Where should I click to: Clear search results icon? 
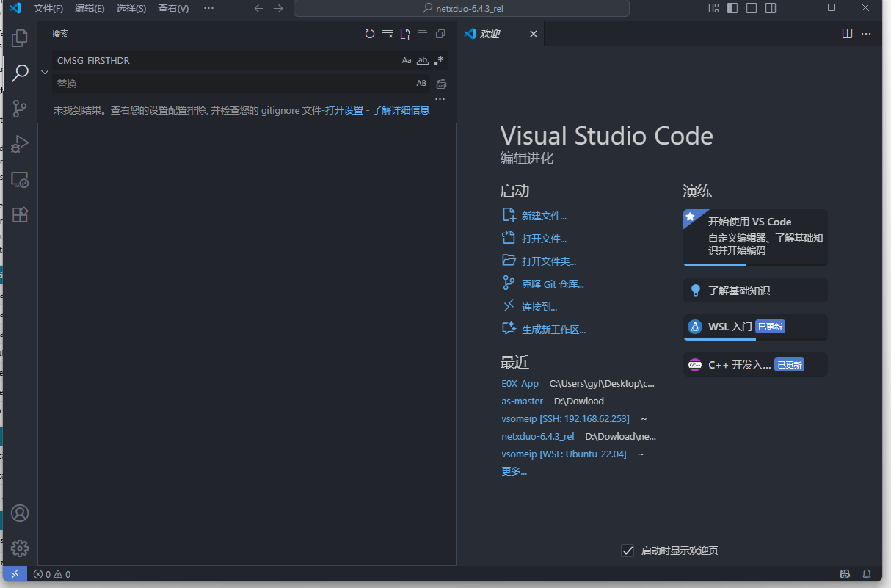388,34
